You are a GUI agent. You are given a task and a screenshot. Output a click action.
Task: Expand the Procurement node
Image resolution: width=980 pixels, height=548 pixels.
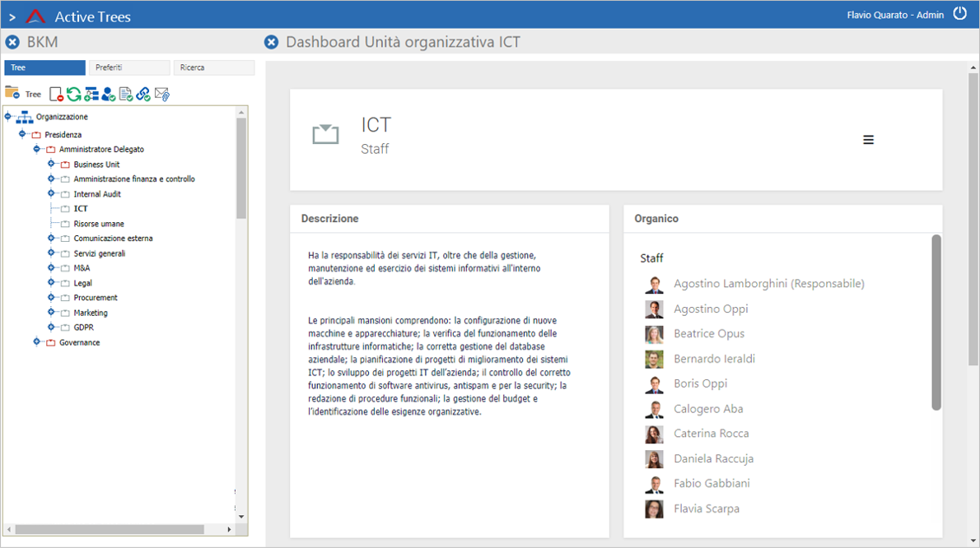tap(51, 297)
